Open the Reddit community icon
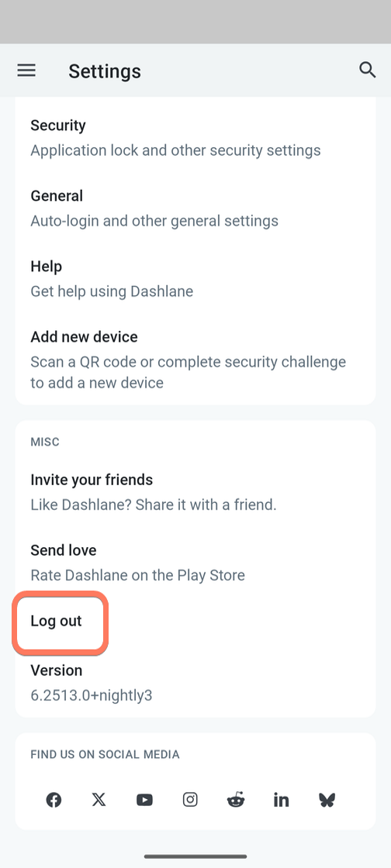 pos(235,800)
